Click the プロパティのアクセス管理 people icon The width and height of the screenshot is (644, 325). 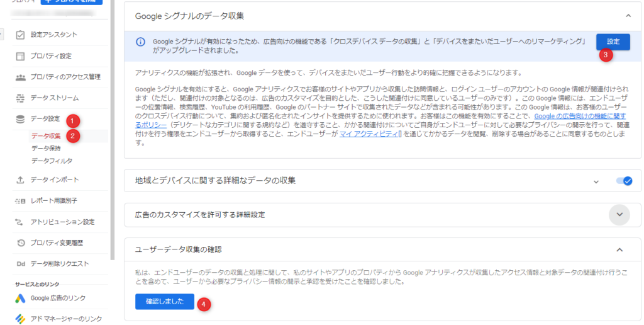click(x=20, y=77)
